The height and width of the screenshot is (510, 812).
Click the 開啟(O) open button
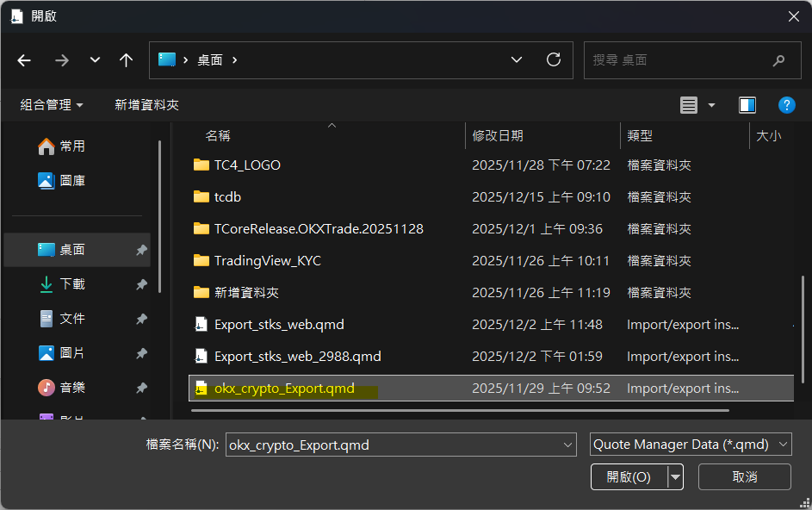pos(628,476)
